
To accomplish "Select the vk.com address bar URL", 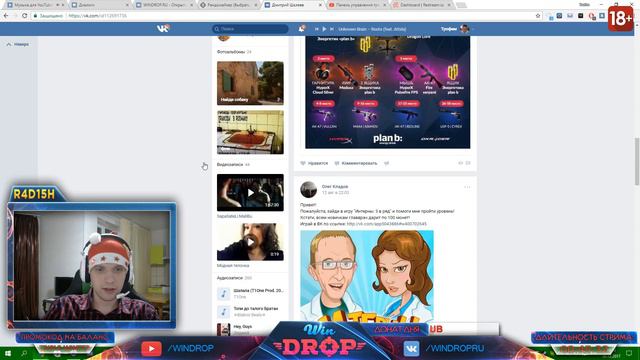I will coord(98,16).
